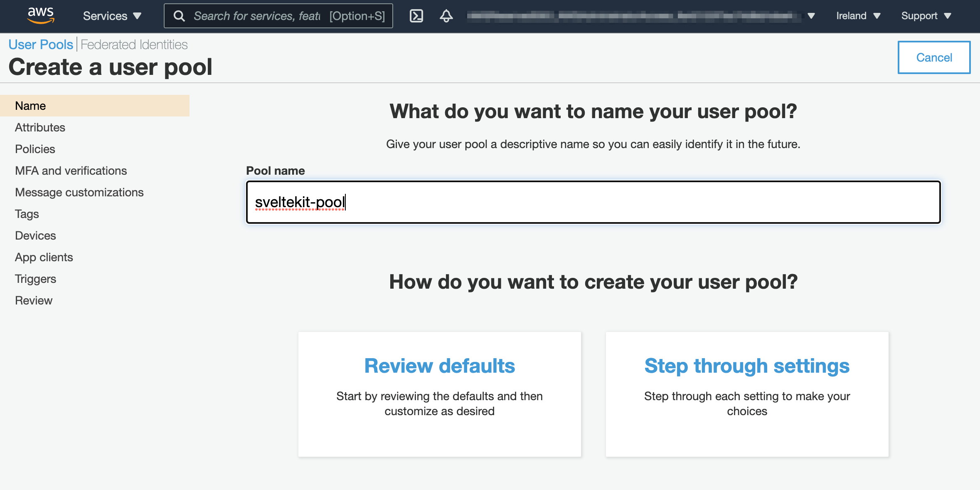Click the AWS Services menu

point(113,16)
